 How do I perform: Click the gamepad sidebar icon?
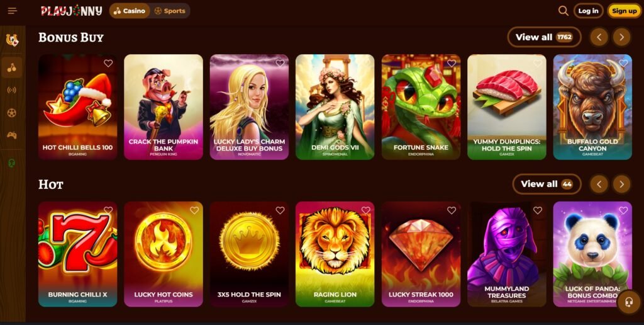[11, 135]
